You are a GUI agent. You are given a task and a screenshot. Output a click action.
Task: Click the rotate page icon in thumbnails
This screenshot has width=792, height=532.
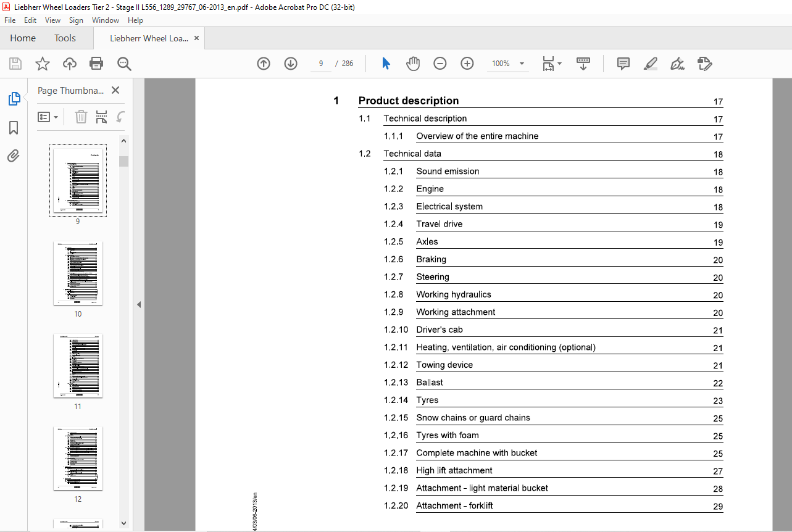click(x=121, y=117)
